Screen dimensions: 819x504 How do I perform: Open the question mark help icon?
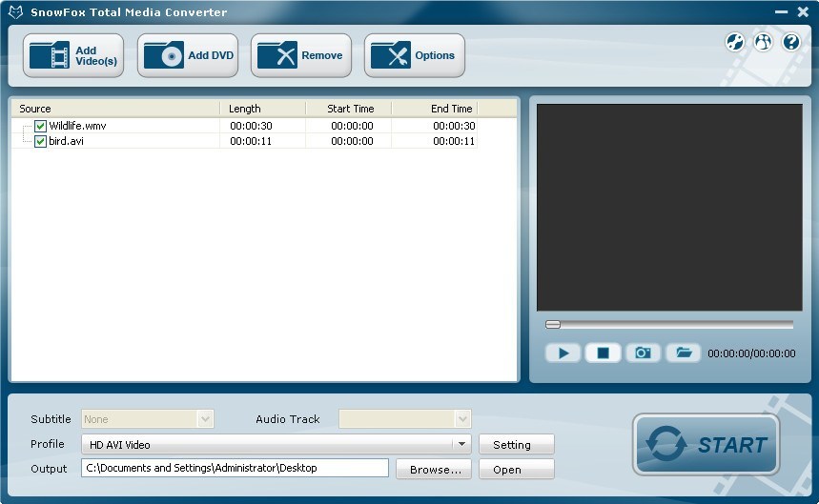(791, 42)
